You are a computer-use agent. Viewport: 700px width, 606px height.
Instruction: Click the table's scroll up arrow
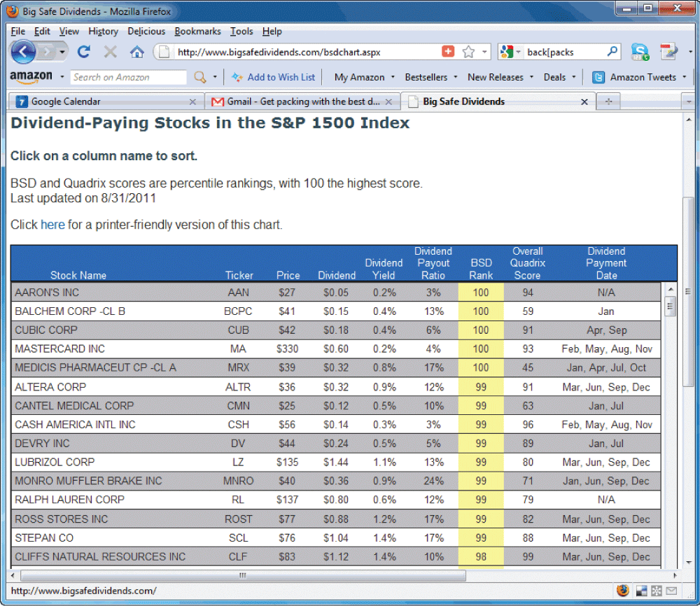tap(670, 290)
